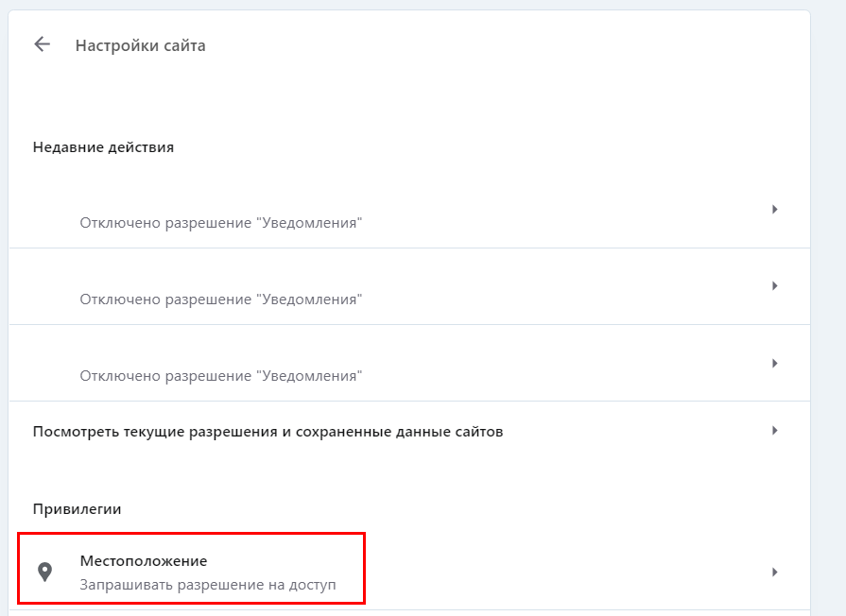This screenshot has width=846, height=616.
Task: Click blank site name area of first recent entry
Action: [x=221, y=200]
